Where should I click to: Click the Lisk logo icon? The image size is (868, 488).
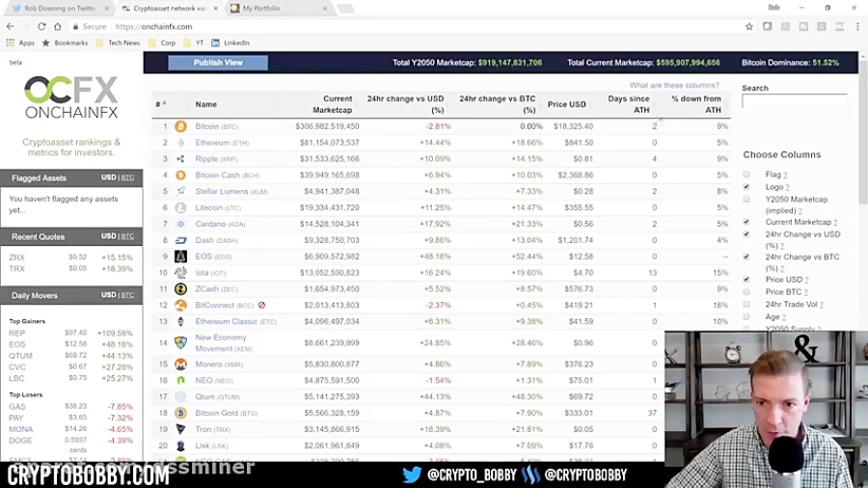(x=180, y=446)
